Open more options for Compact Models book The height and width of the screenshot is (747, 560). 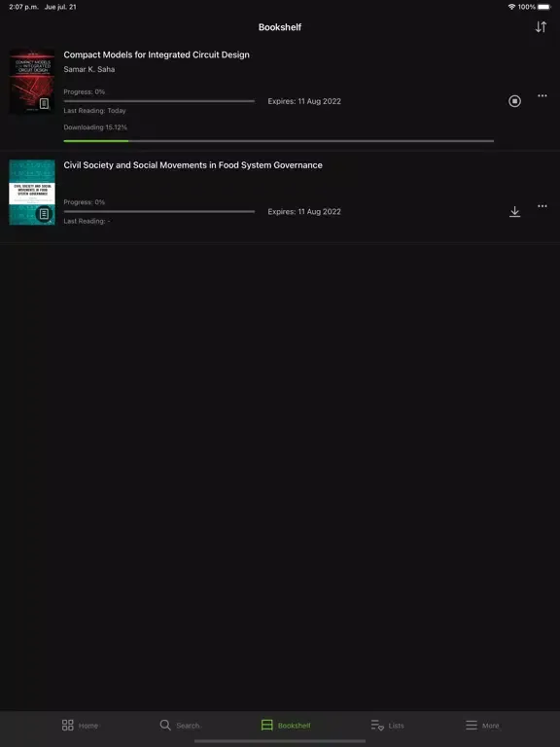coord(542,95)
